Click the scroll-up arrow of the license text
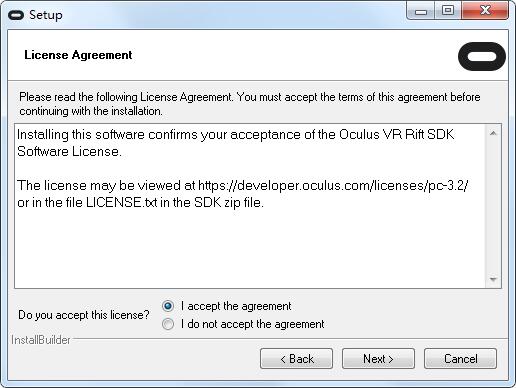 (x=493, y=134)
